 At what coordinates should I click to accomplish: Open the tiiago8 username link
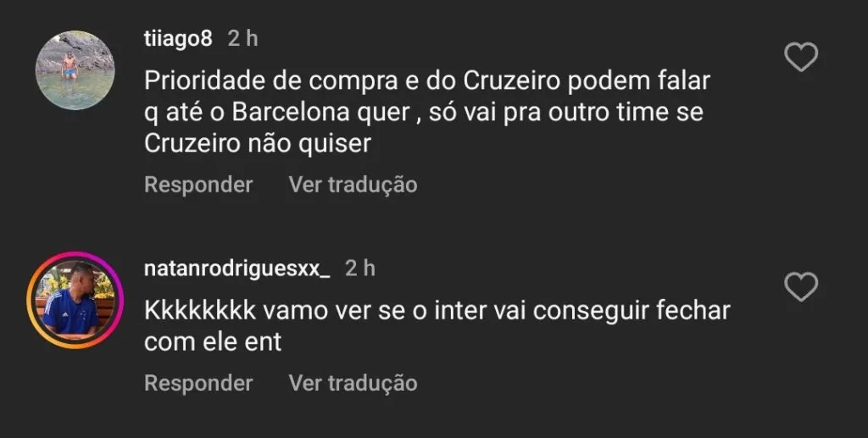point(178,38)
